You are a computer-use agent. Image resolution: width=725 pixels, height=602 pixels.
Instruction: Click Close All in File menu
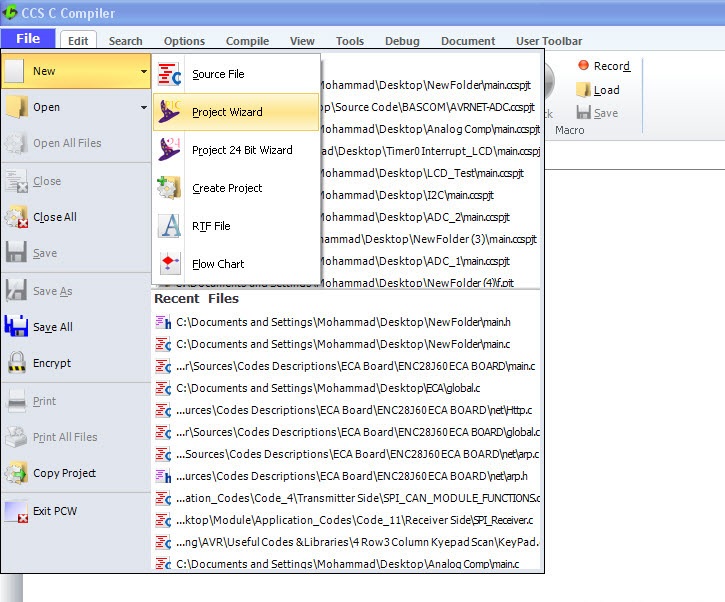pos(76,217)
